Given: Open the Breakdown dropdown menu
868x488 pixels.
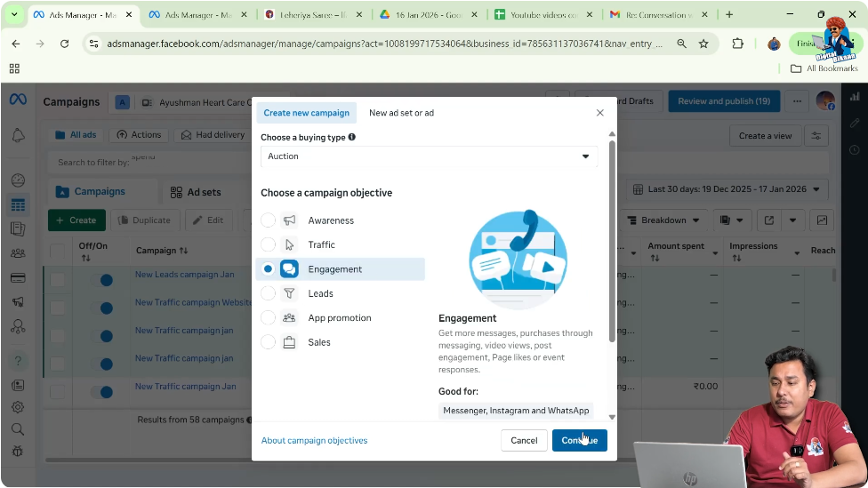Looking at the screenshot, I should coord(663,220).
